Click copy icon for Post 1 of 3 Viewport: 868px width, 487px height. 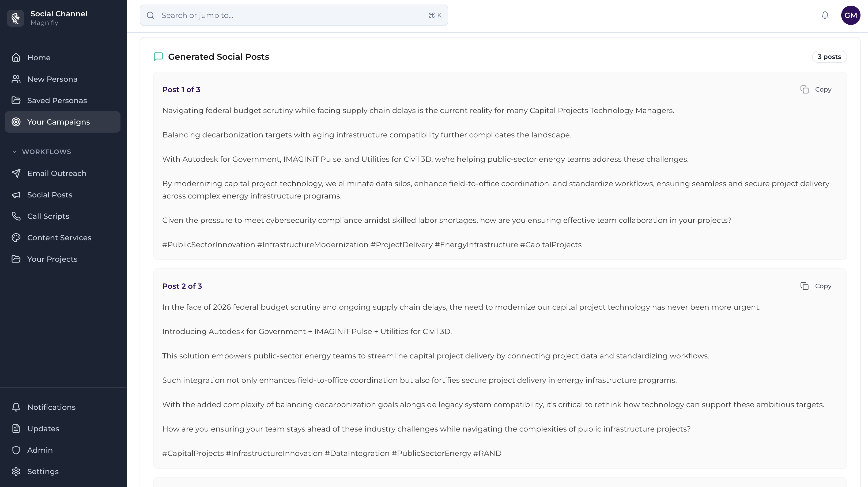click(x=804, y=89)
